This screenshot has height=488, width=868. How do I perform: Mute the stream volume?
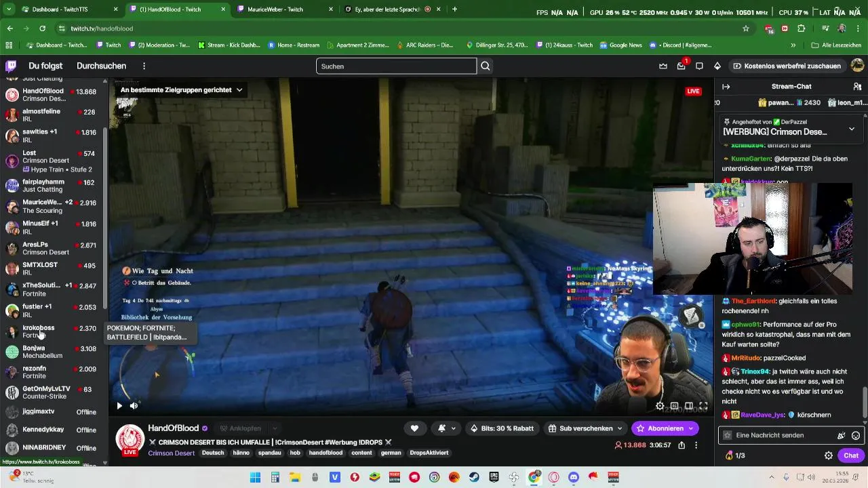tap(134, 406)
